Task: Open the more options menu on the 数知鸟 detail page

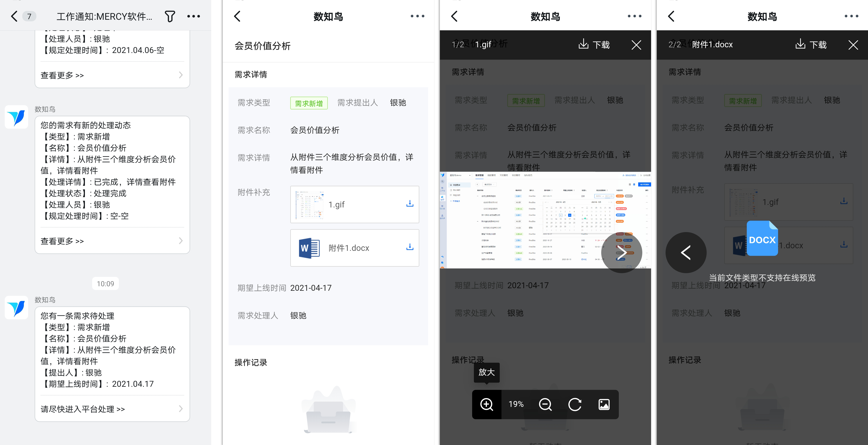Action: pos(418,16)
